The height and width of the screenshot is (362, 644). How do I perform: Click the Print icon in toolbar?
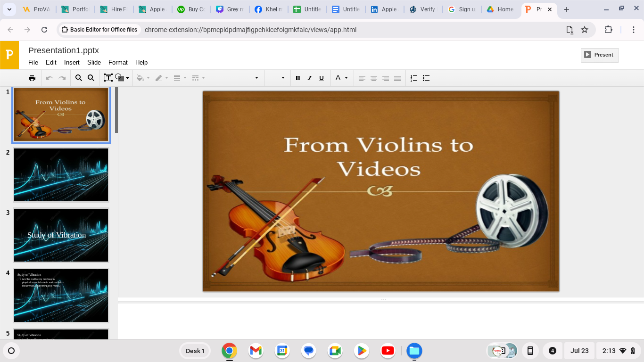click(x=32, y=78)
